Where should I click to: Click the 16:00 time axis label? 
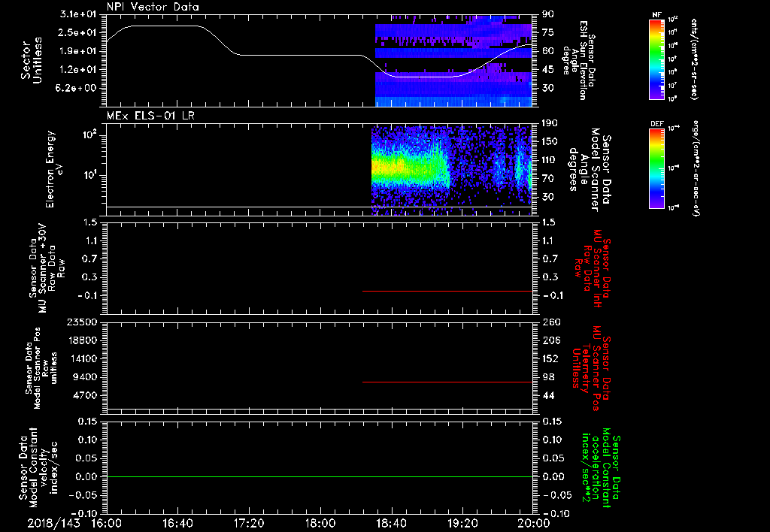pos(107,523)
